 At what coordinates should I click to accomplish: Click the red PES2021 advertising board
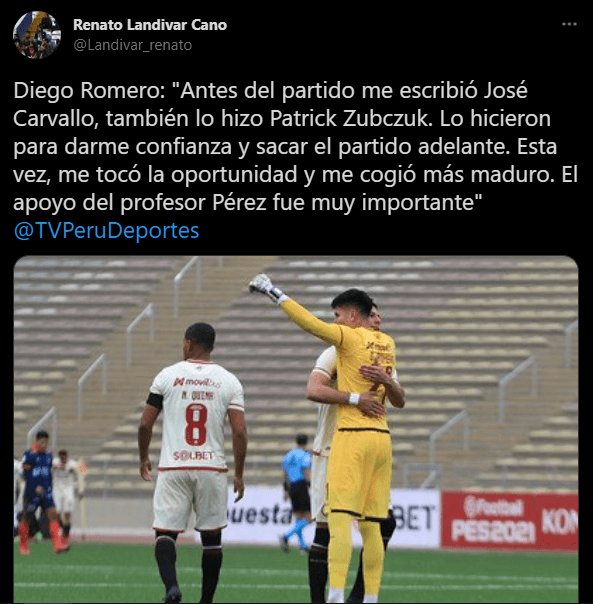pos(509,520)
